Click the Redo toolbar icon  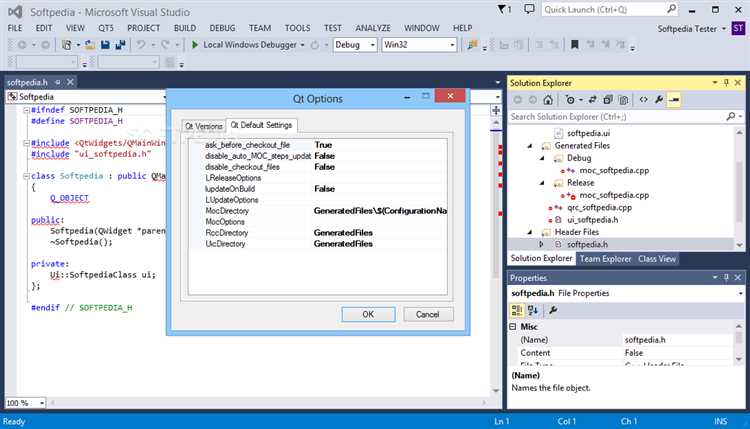pyautogui.click(x=165, y=44)
